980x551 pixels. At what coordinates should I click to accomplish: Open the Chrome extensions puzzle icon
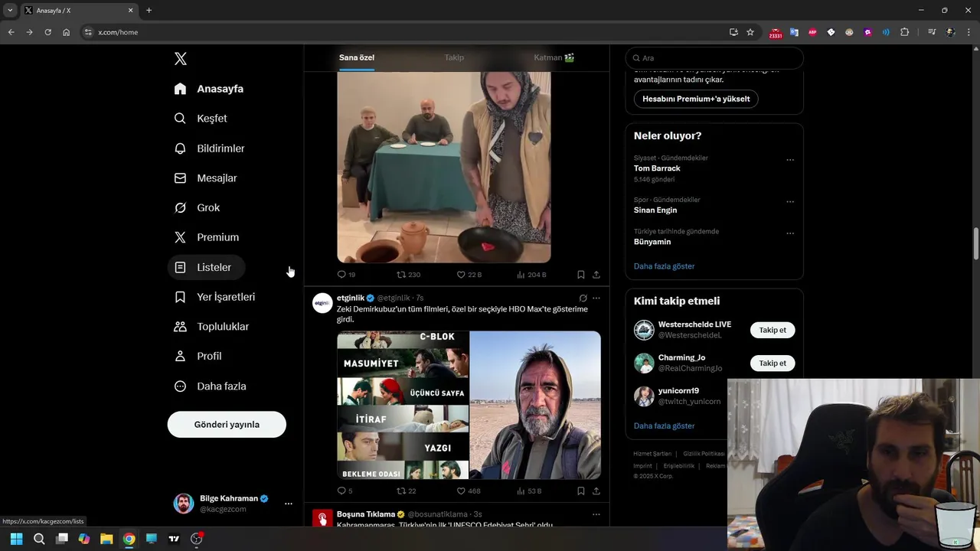click(904, 32)
